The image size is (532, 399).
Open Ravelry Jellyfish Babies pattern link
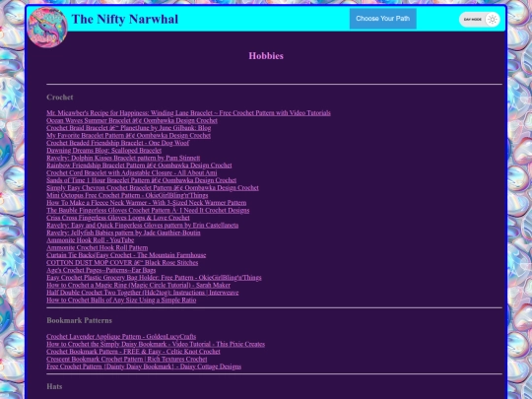coord(123,233)
